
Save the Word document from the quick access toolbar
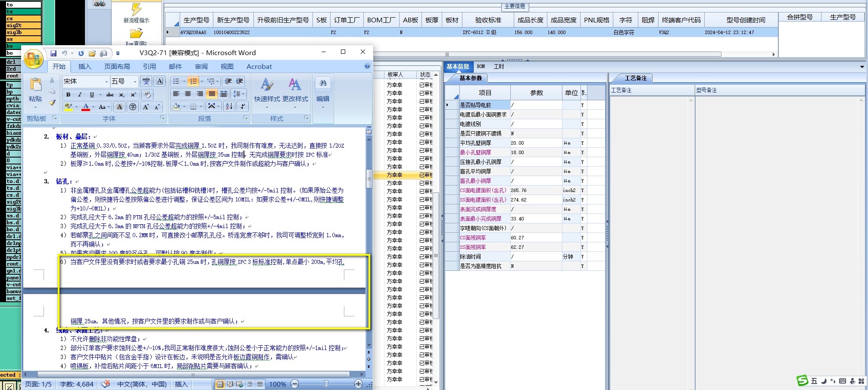point(53,53)
